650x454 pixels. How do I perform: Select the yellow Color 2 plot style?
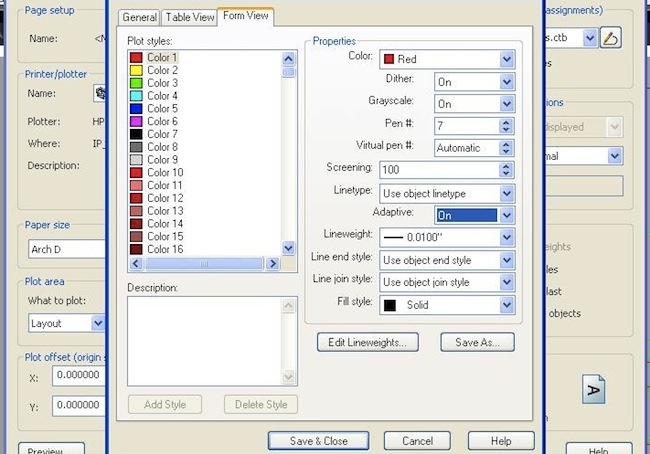pos(161,71)
